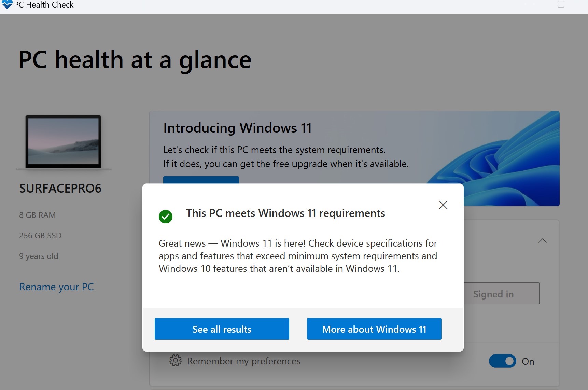Image resolution: width=588 pixels, height=390 pixels.
Task: Click the 256 GB SSD text
Action: tap(40, 236)
